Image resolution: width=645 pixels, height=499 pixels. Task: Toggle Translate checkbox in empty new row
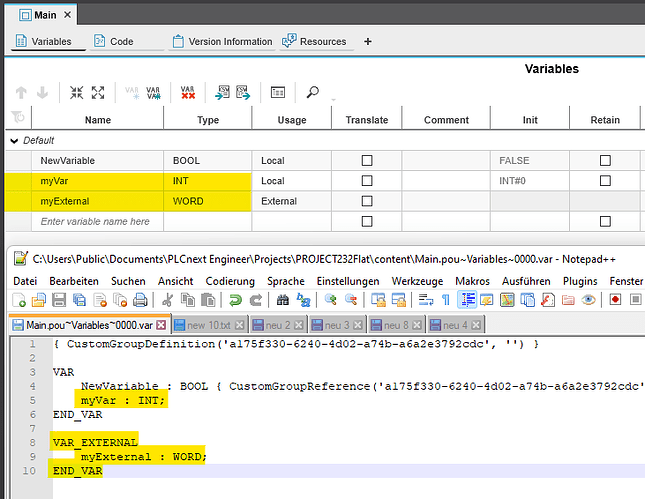pyautogui.click(x=367, y=221)
